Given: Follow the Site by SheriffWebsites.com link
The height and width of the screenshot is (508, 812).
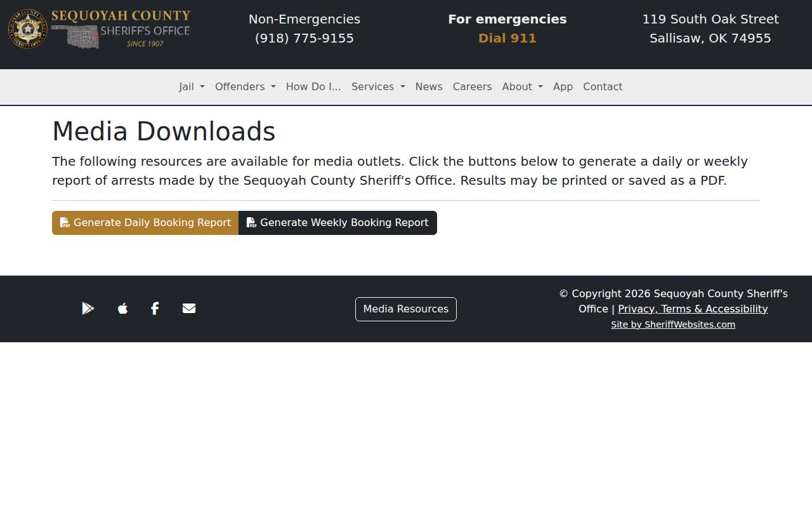Looking at the screenshot, I should [x=673, y=324].
